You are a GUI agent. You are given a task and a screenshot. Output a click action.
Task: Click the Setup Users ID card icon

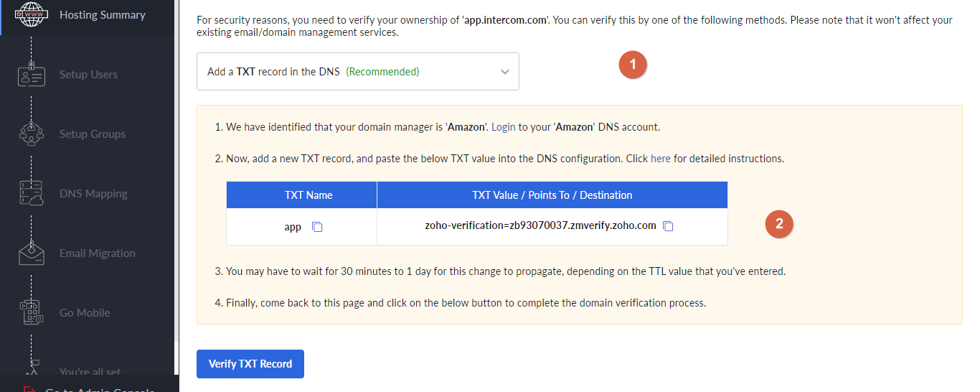(31, 74)
